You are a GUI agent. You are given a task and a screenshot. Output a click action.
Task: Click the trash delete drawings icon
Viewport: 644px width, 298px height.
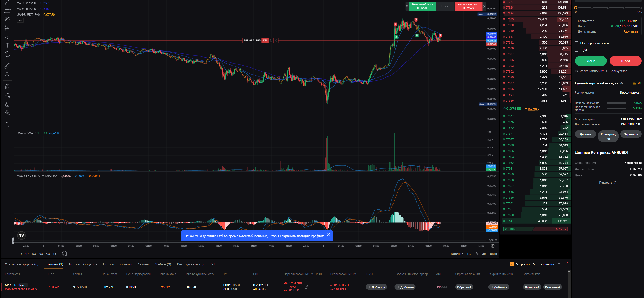click(x=7, y=125)
